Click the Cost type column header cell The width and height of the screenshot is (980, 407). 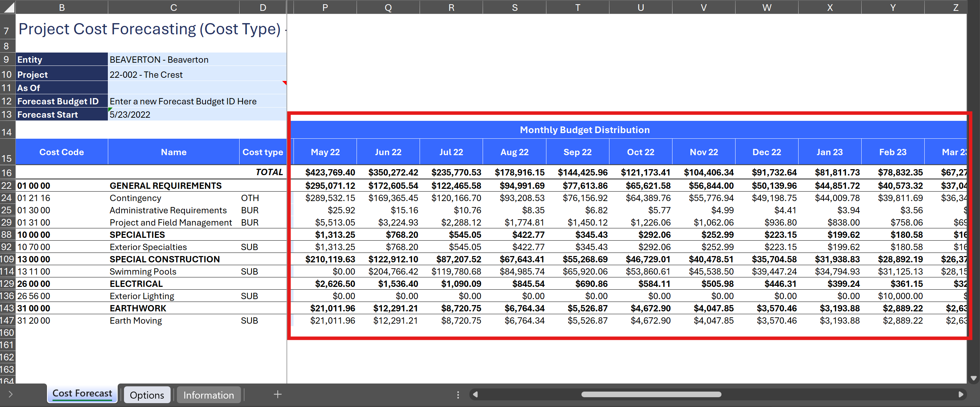(262, 152)
